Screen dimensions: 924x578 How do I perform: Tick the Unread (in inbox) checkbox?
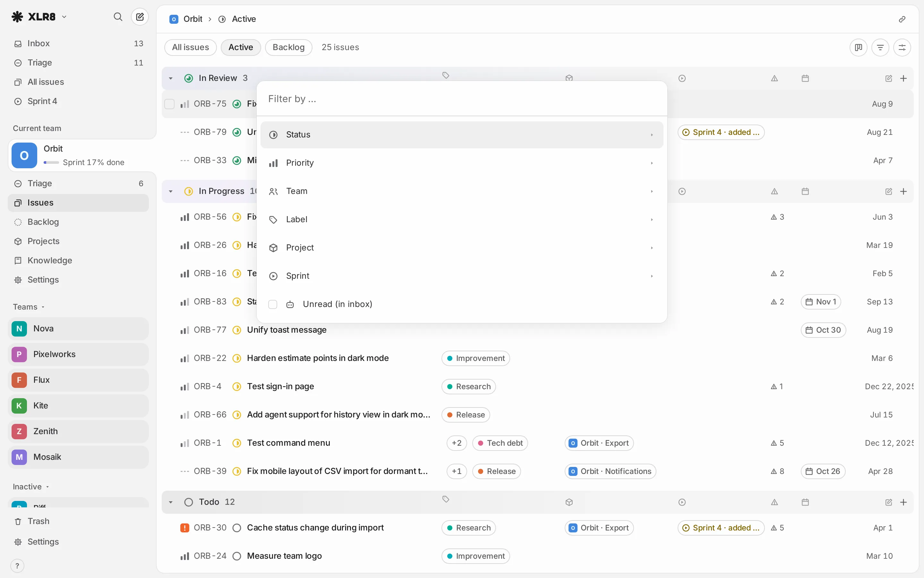coord(273,304)
